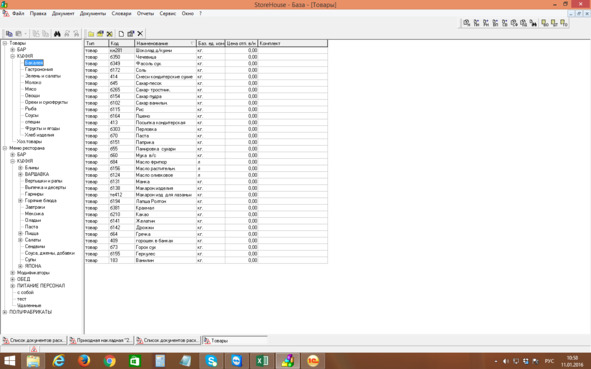Expand the Горячие блюда tree node
Viewport: 591px width, 369px height.
(x=20, y=201)
